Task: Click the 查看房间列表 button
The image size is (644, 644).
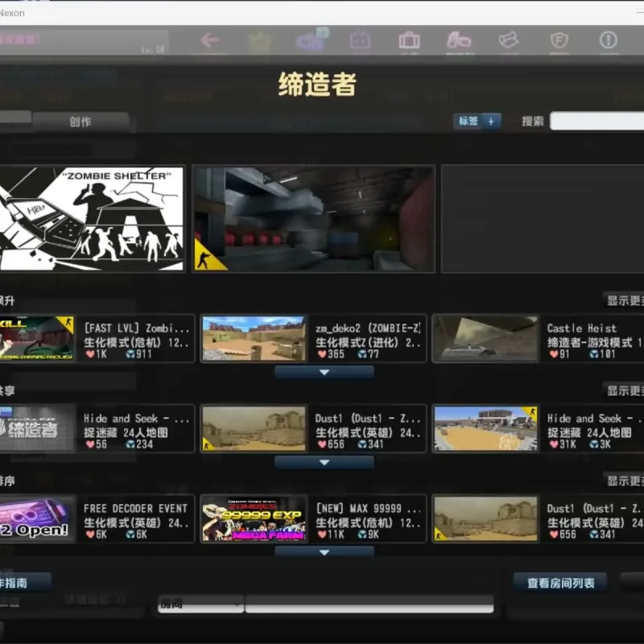Action: 560,583
